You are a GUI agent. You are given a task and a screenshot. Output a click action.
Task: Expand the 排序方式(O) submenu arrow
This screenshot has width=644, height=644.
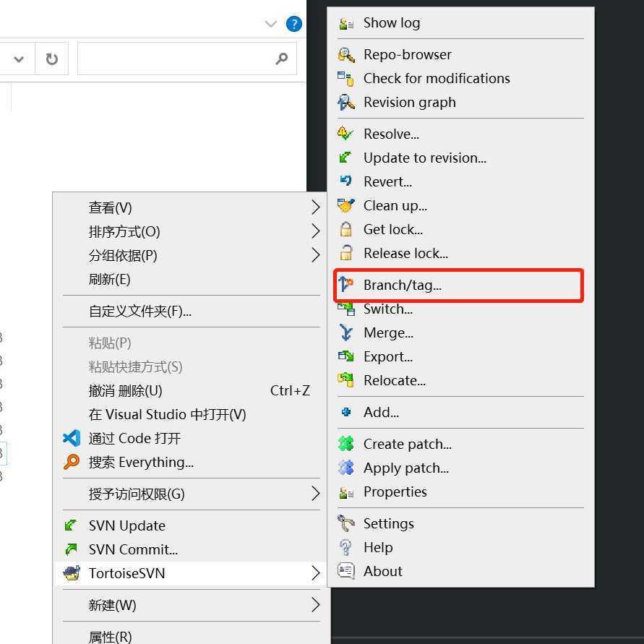(315, 231)
